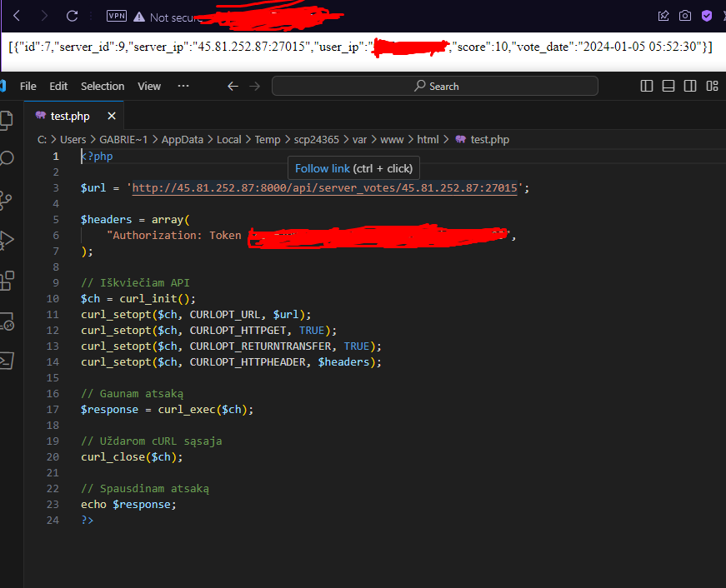
Task: Open the Extensions view
Action: (7, 280)
